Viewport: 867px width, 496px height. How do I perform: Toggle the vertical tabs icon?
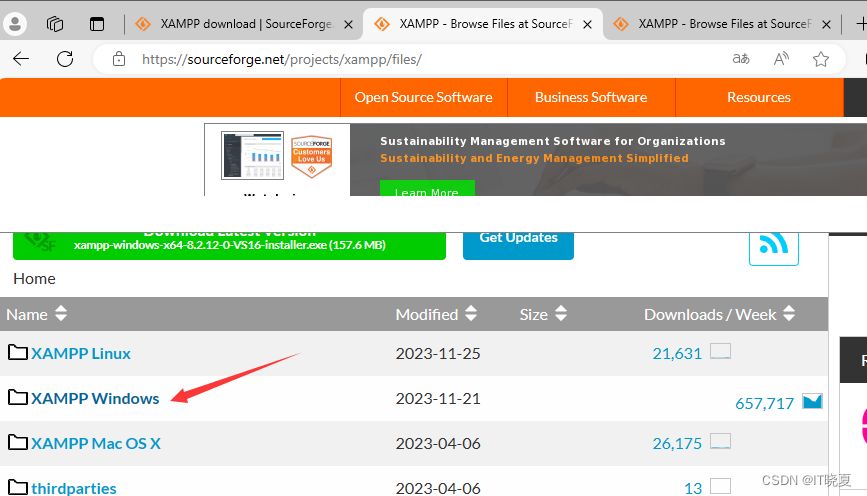(x=97, y=24)
